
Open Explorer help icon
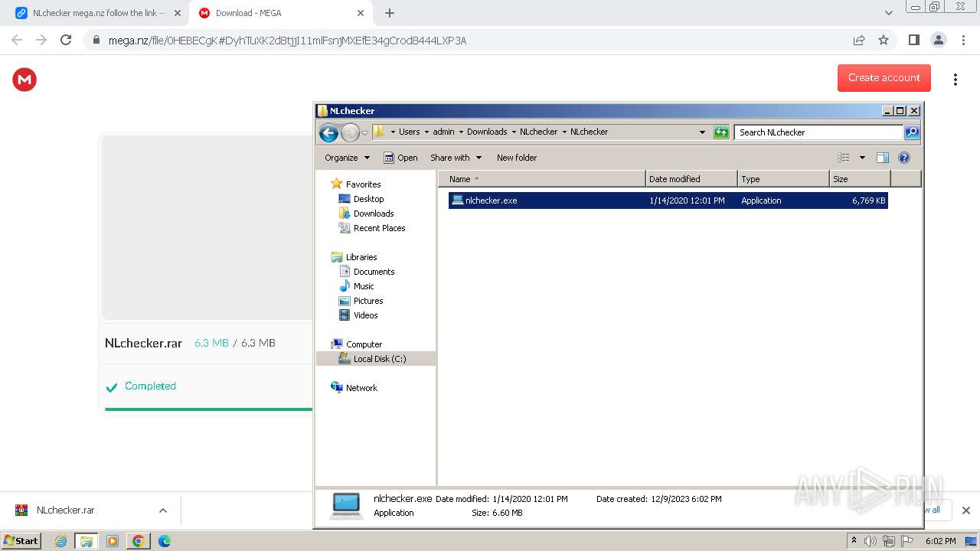coord(904,158)
